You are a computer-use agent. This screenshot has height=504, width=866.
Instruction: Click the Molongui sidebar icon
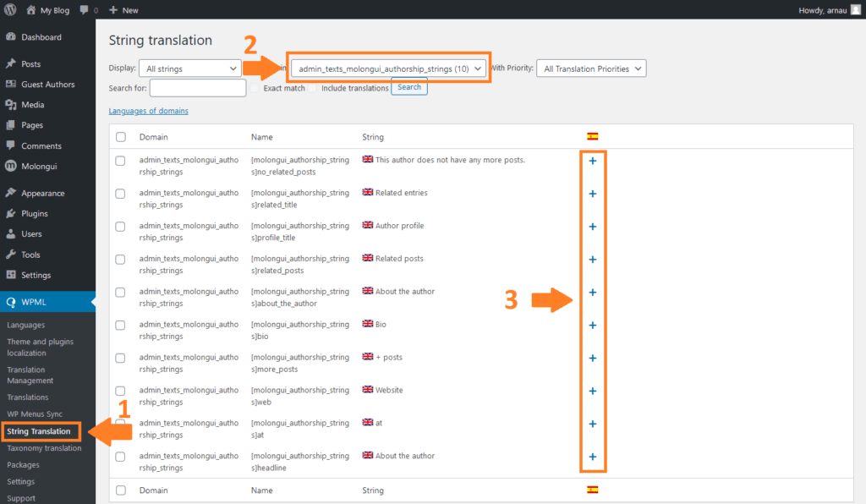pyautogui.click(x=10, y=166)
